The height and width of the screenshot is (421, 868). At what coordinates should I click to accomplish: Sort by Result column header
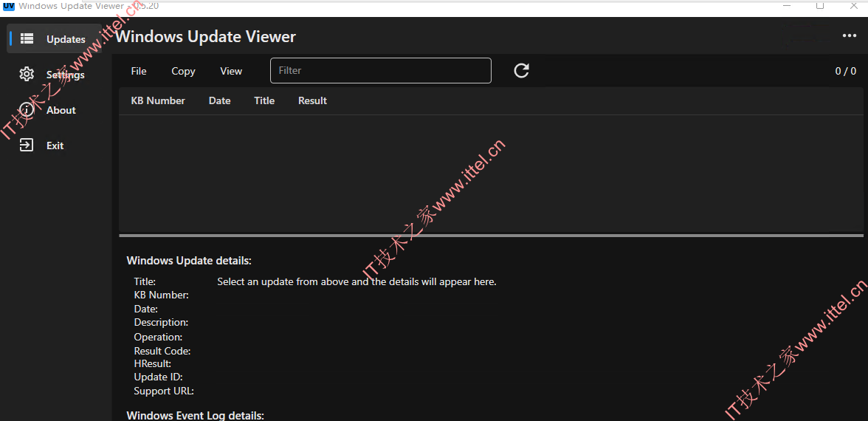(312, 100)
